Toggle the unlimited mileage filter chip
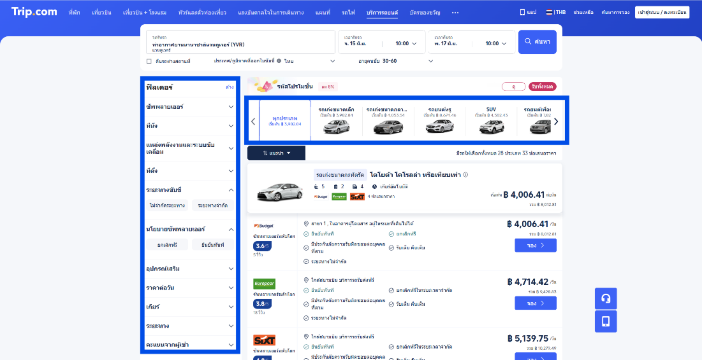Screen dimensions: 702x360 pyautogui.click(x=167, y=205)
